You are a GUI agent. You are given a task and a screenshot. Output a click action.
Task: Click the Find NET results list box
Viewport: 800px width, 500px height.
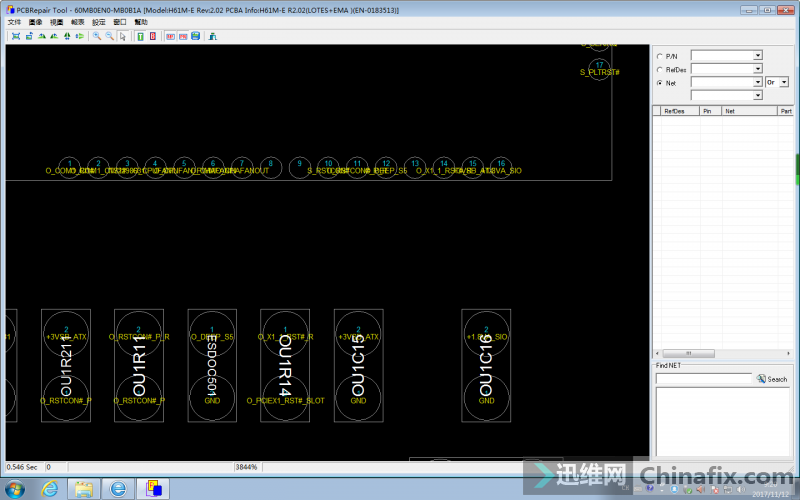(722, 421)
